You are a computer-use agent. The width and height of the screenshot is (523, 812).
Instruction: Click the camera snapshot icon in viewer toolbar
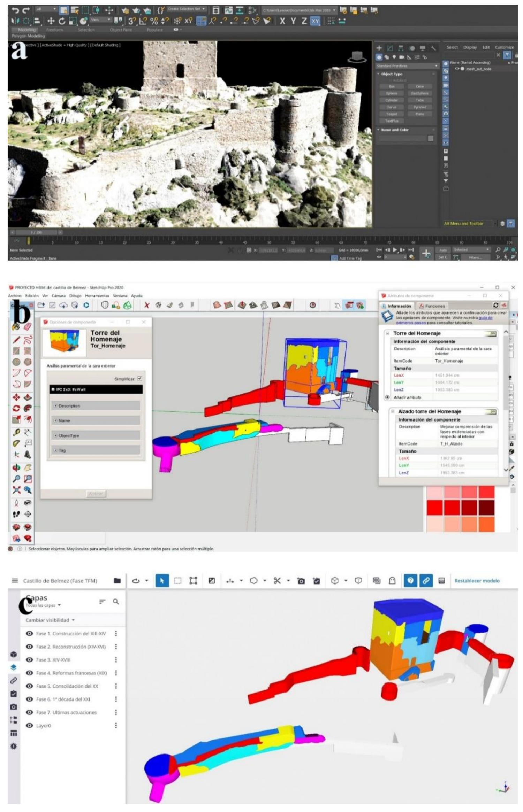click(x=301, y=581)
